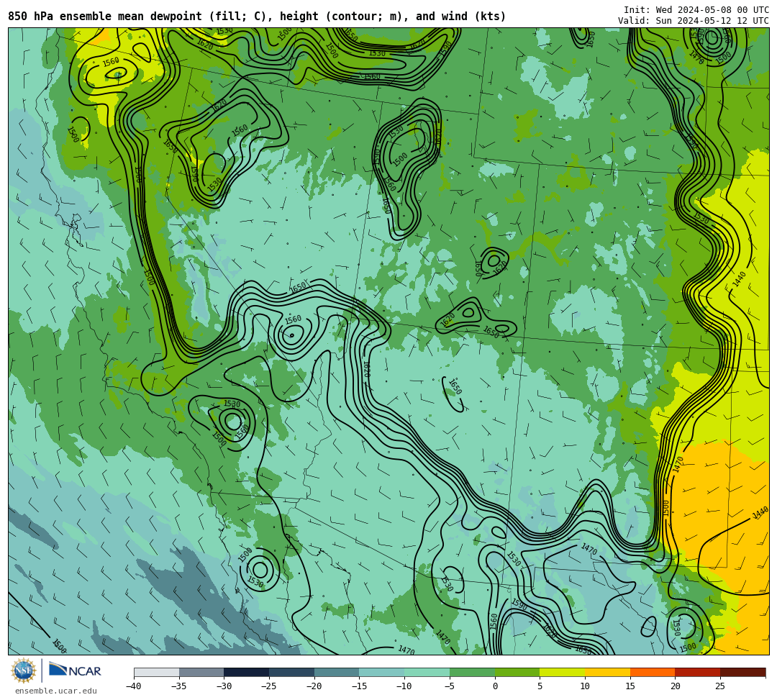Image resolution: width=777 pixels, height=700 pixels.
Task: Click the yellow-orange 10 to 15 colorbar swatch
Action: tap(607, 672)
